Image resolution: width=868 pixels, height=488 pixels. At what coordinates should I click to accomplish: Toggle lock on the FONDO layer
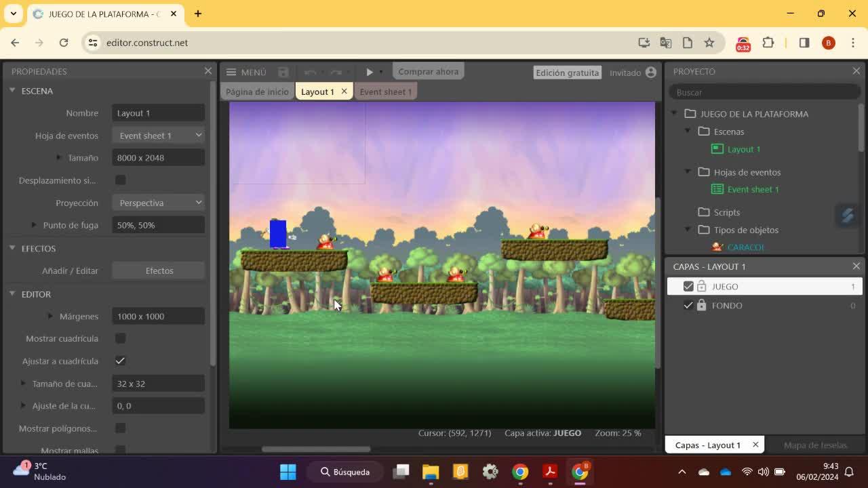(x=702, y=306)
